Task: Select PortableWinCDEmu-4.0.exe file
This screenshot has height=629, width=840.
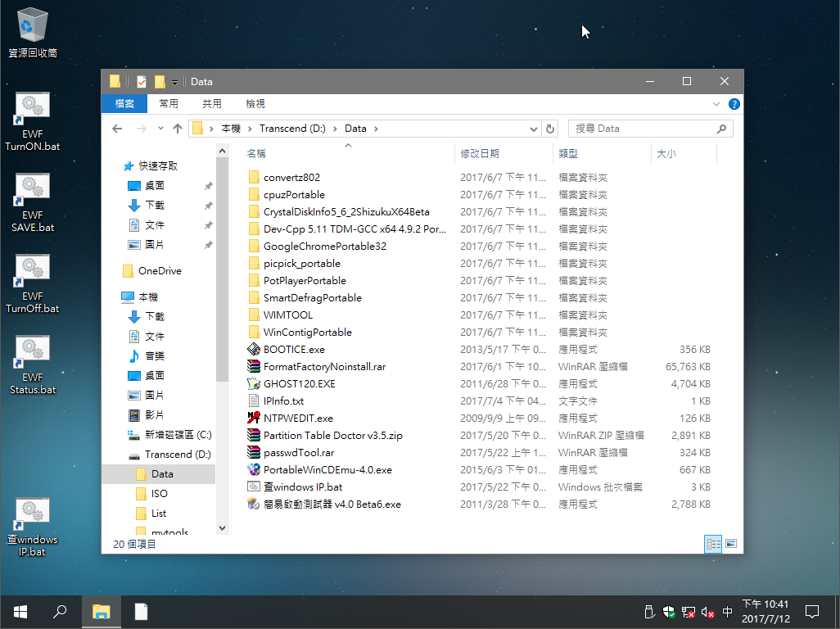Action: [327, 470]
